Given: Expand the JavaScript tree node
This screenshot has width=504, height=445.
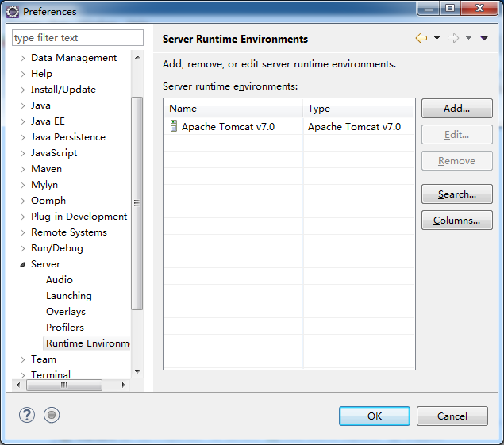Looking at the screenshot, I should pyautogui.click(x=22, y=153).
